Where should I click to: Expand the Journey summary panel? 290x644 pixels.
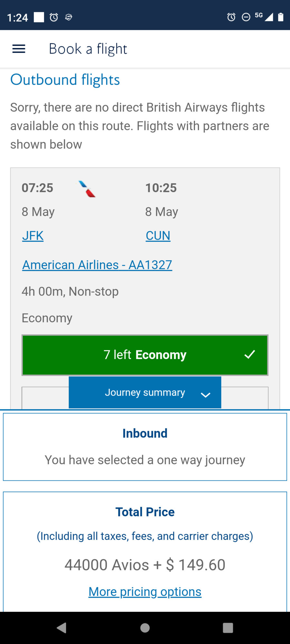[145, 393]
